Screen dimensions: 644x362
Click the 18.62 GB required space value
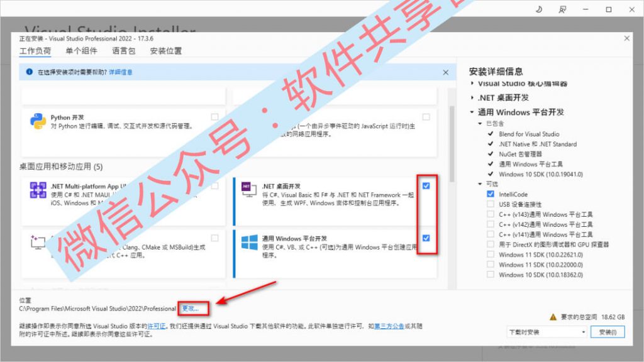pos(613,317)
